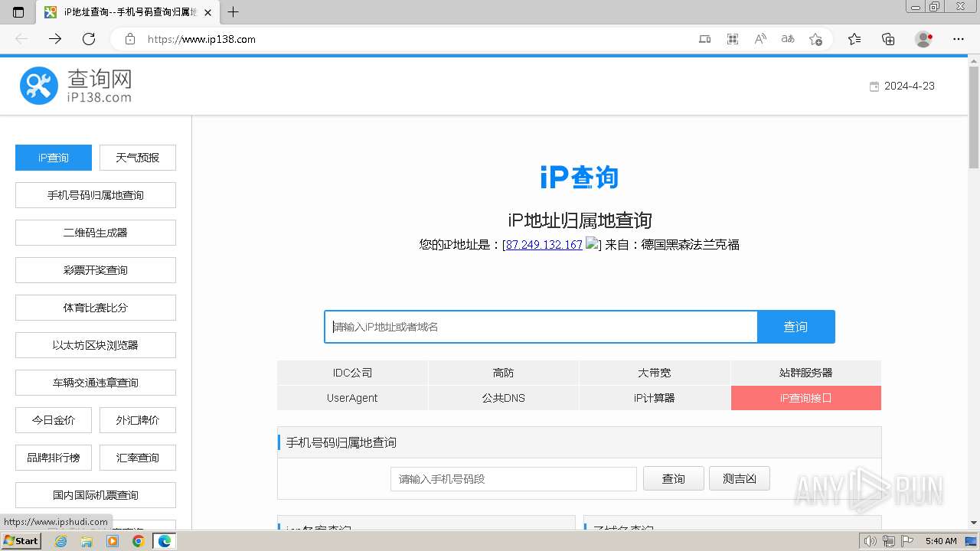Open browser Collections

tap(888, 39)
